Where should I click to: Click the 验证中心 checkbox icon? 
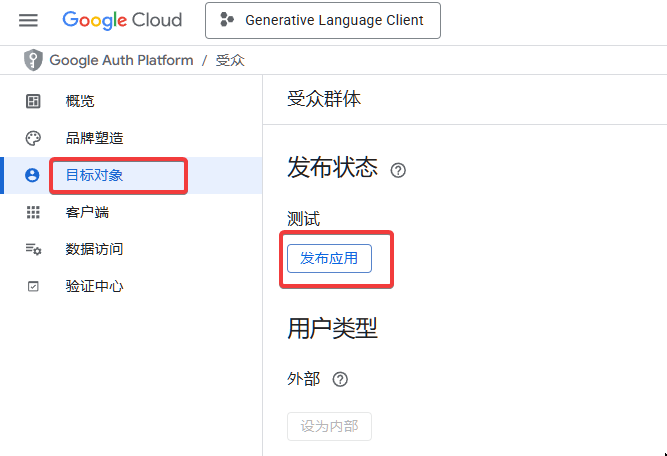[33, 286]
